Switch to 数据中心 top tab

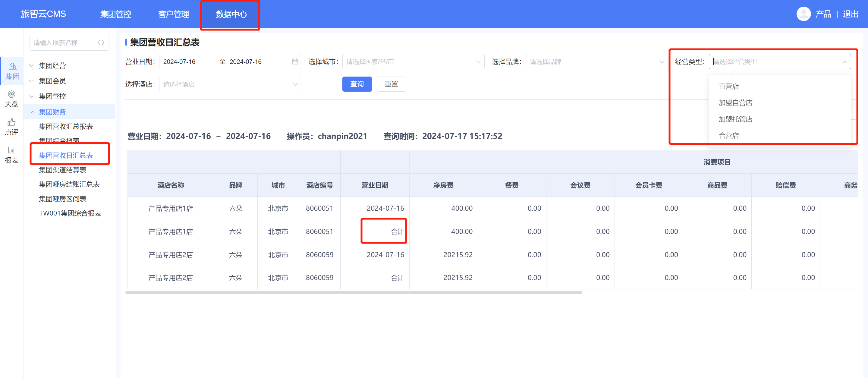[231, 14]
